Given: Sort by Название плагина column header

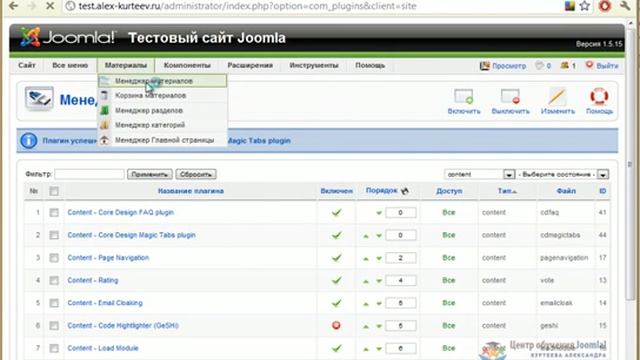Looking at the screenshot, I should pyautogui.click(x=191, y=191).
